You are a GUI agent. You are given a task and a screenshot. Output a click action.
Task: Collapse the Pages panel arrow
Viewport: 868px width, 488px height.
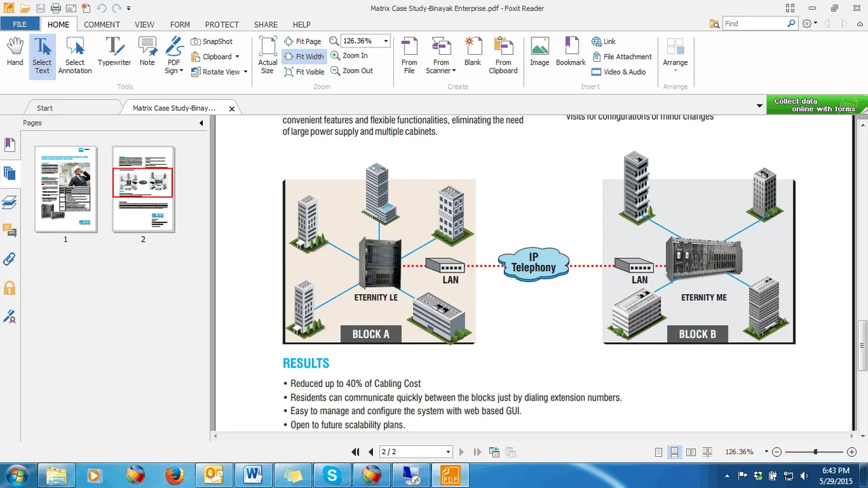coord(201,123)
